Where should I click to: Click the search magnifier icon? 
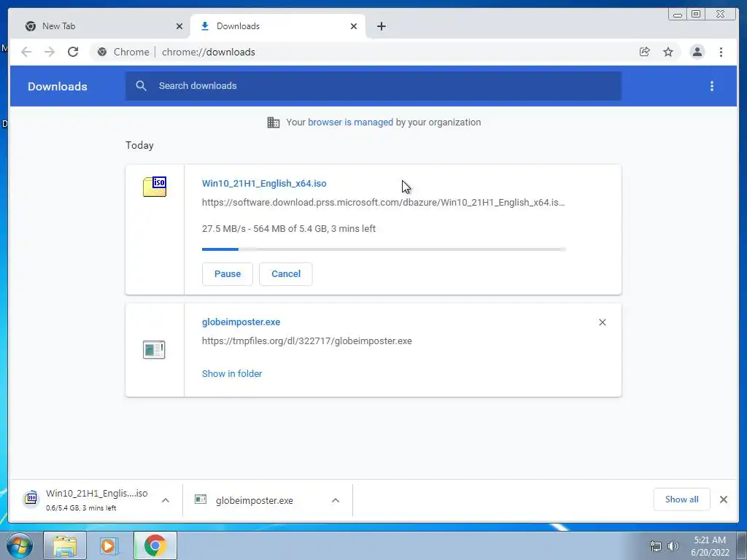coord(141,86)
